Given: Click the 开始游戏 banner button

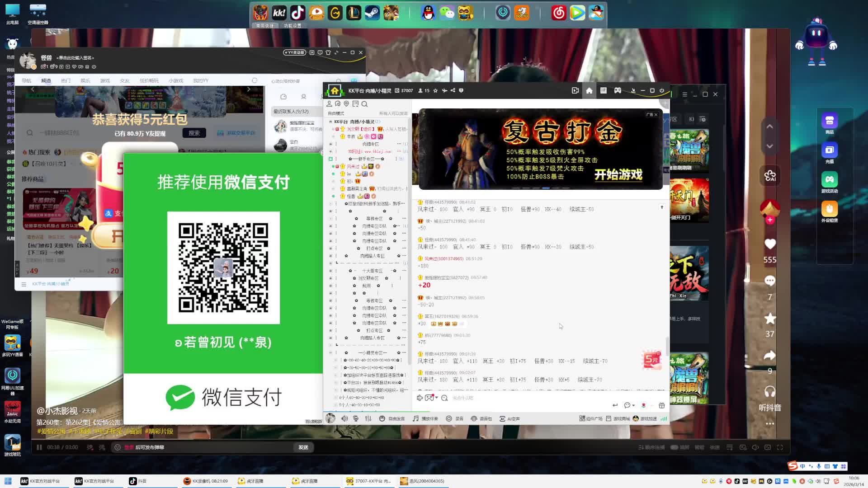Looking at the screenshot, I should click(618, 175).
